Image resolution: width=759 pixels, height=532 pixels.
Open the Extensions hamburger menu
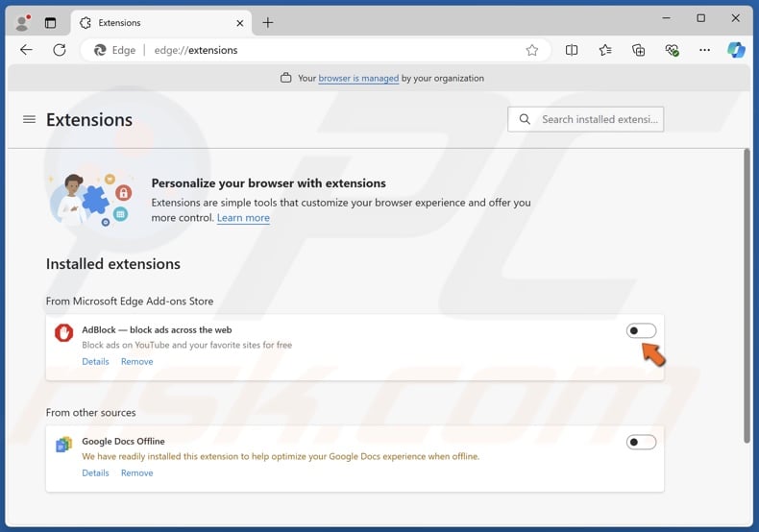[29, 119]
